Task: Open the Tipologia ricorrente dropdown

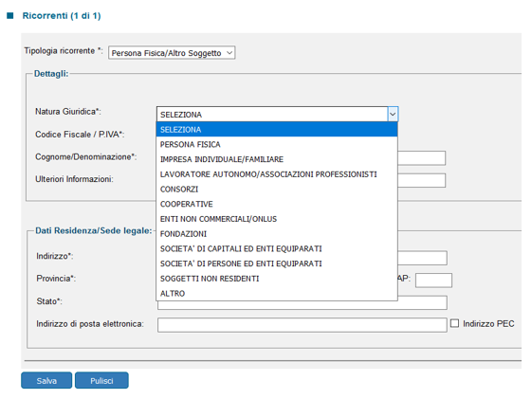Action: [x=172, y=53]
